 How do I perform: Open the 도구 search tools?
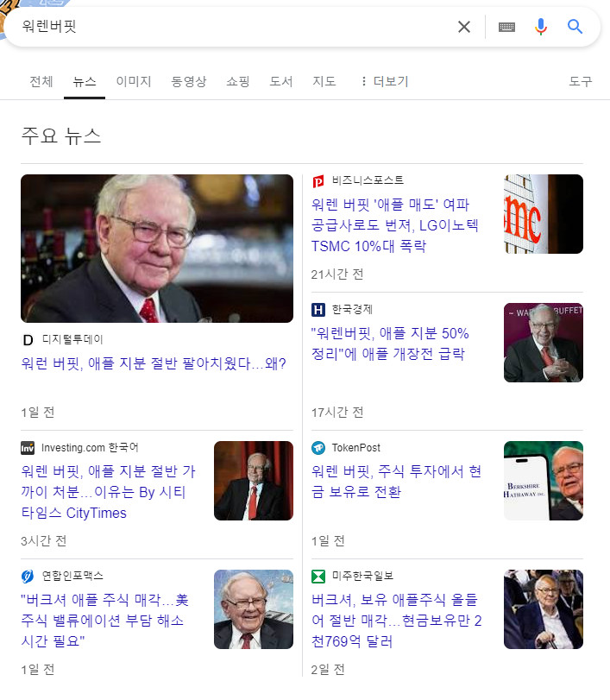(580, 81)
